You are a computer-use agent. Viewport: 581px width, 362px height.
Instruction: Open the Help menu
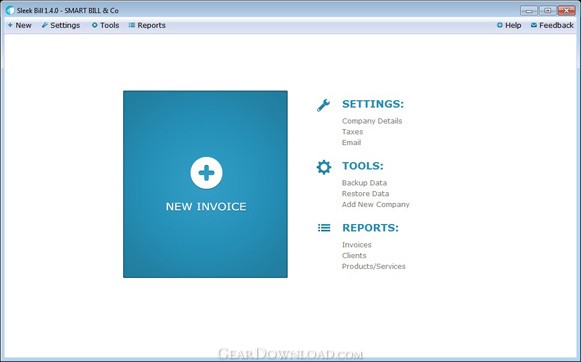click(509, 25)
